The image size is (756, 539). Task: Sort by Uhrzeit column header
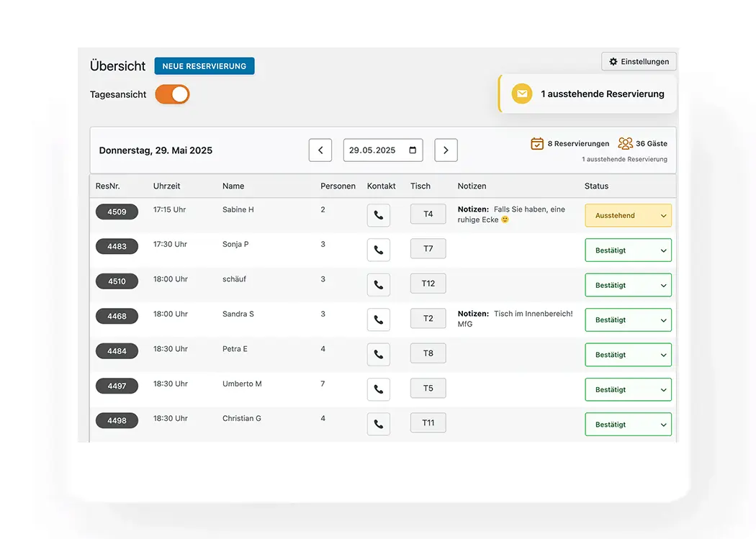coord(166,186)
